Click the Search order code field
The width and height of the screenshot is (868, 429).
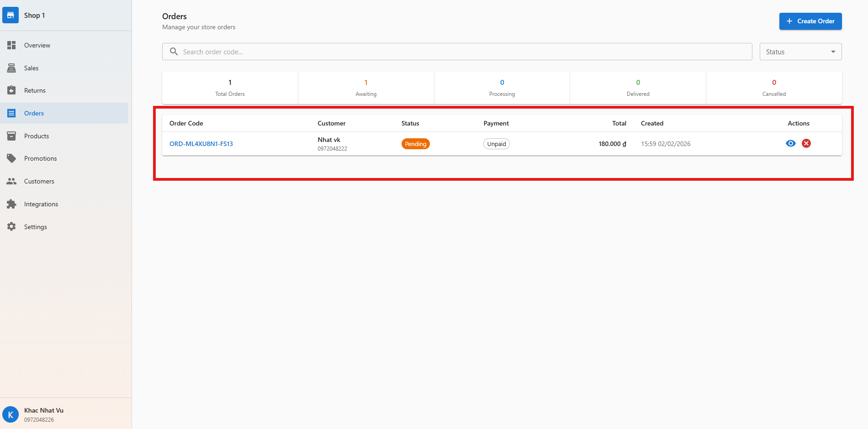457,52
